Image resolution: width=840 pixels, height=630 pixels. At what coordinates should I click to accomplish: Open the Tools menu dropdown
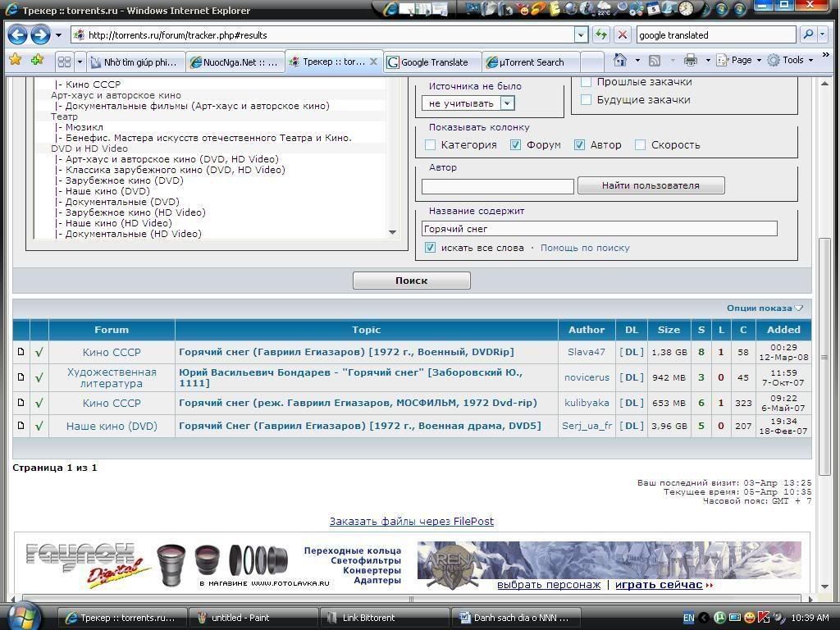(792, 61)
